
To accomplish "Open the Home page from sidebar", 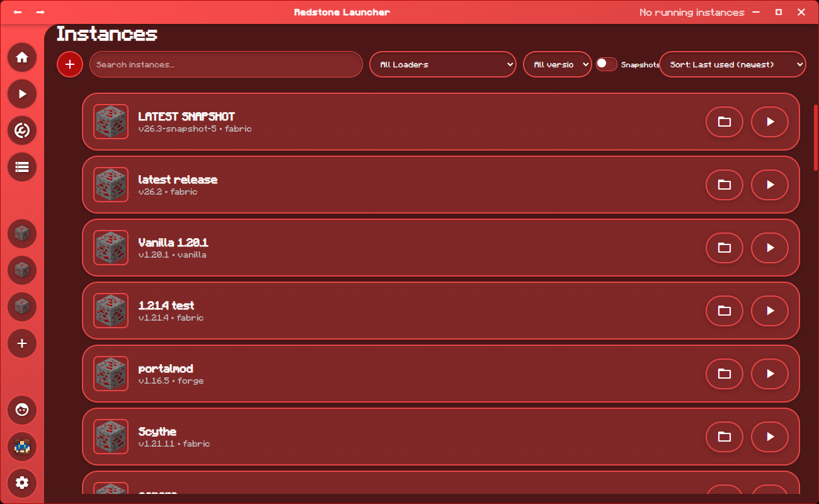I will coord(22,57).
